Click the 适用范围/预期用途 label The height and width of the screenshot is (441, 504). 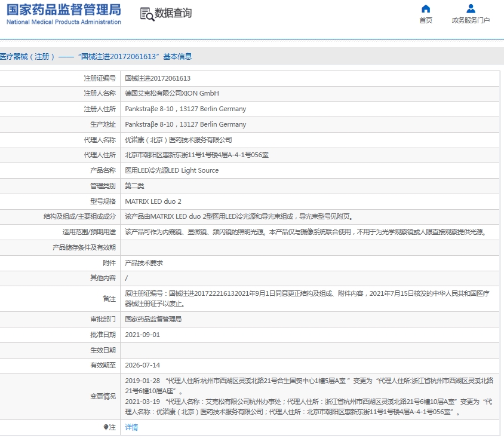pos(89,232)
